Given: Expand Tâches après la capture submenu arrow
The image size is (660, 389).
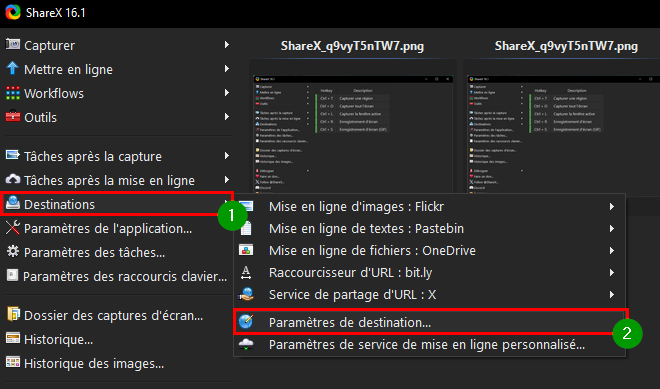Looking at the screenshot, I should [227, 155].
